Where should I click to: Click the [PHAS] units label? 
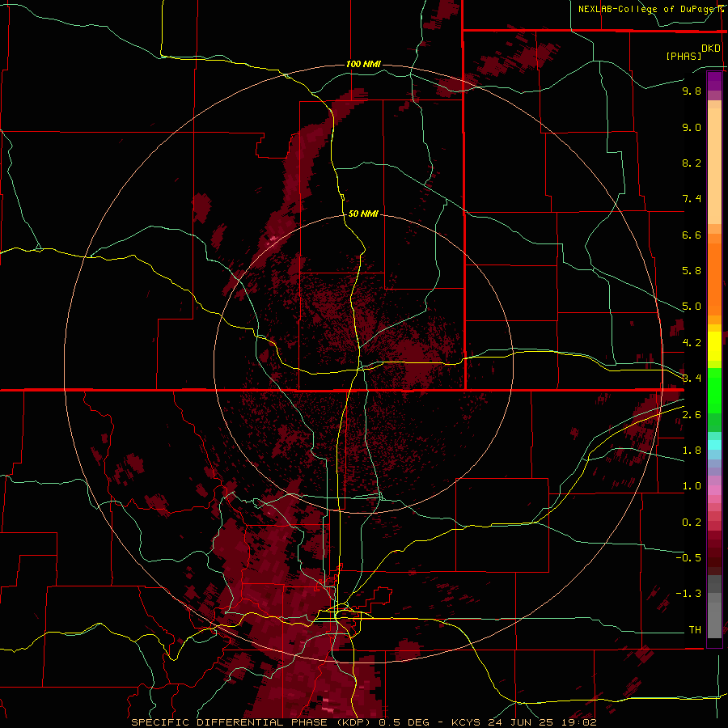click(x=684, y=57)
